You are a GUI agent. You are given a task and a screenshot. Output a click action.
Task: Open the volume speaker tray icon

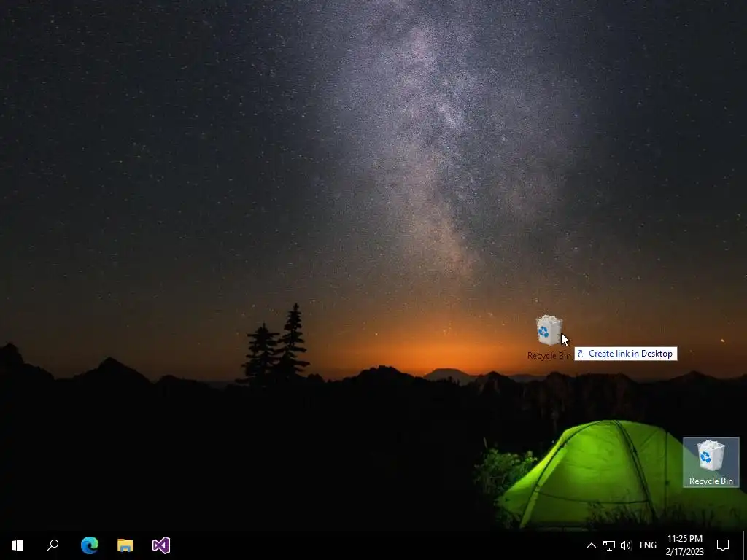click(626, 545)
